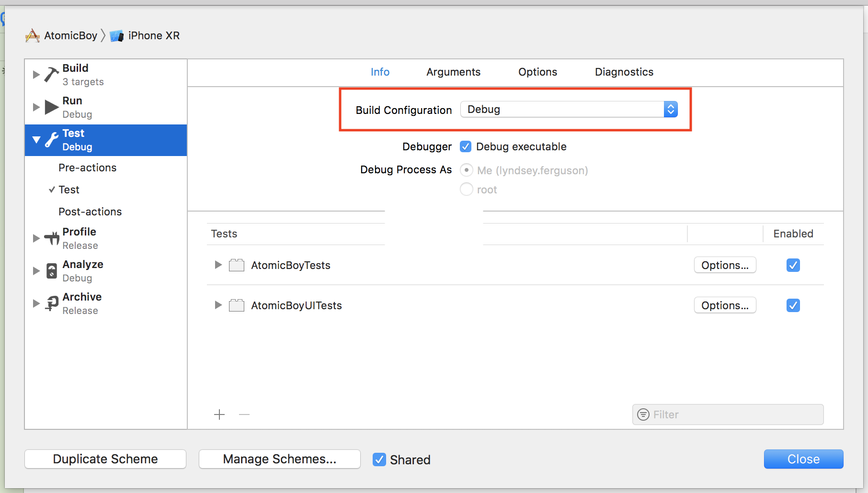
Task: Select the checked Test sub-item
Action: [x=69, y=190]
